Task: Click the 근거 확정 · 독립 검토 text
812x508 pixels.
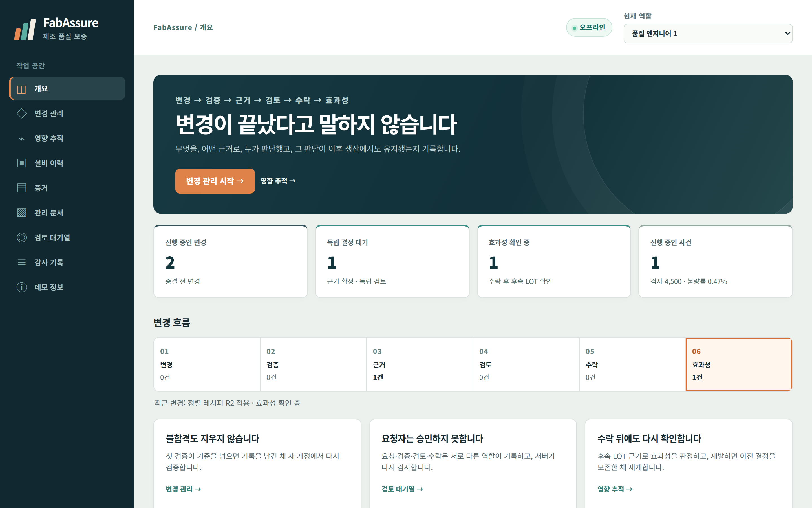Action: [x=356, y=282]
